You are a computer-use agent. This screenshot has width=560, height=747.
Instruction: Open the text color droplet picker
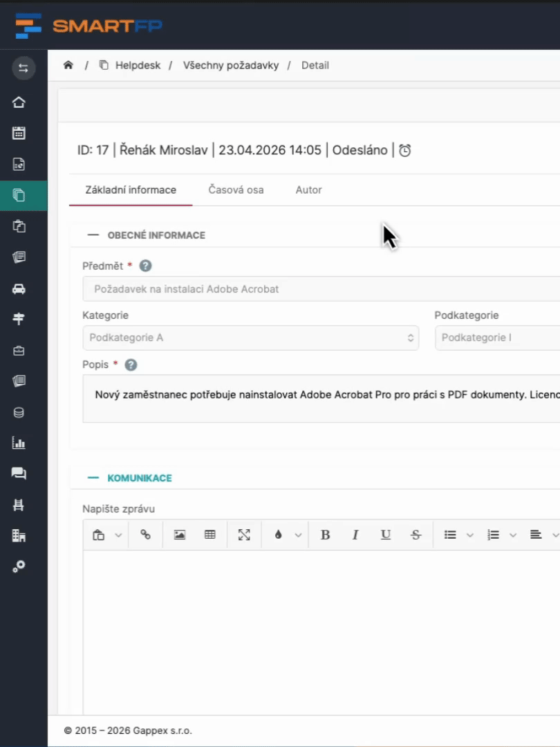(x=279, y=535)
